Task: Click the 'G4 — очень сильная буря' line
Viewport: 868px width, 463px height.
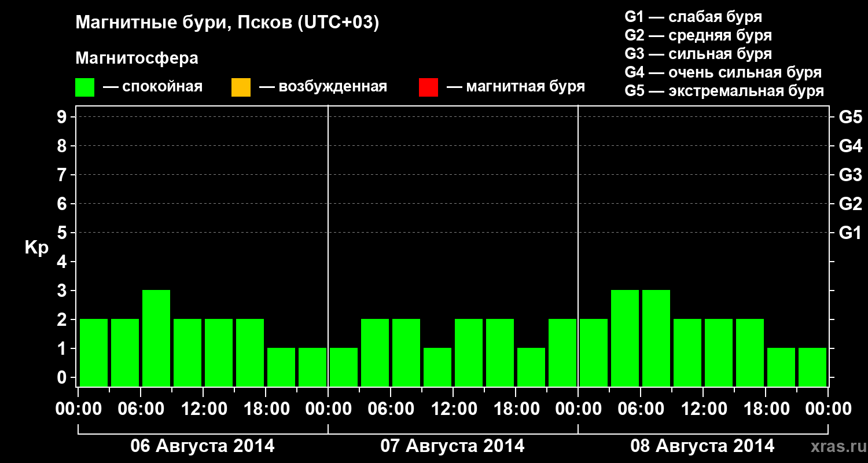Action: pos(723,72)
